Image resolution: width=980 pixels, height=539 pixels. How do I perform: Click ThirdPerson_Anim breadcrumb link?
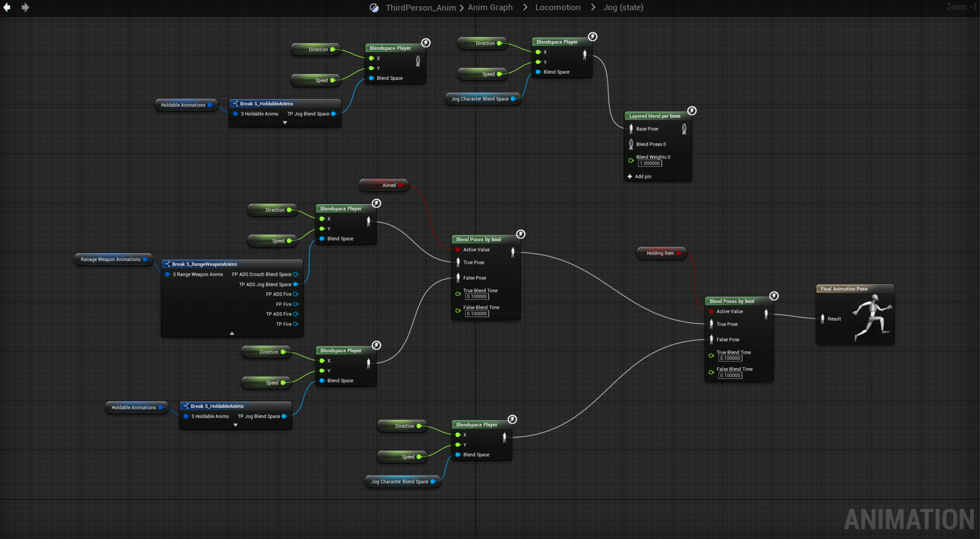pyautogui.click(x=420, y=8)
